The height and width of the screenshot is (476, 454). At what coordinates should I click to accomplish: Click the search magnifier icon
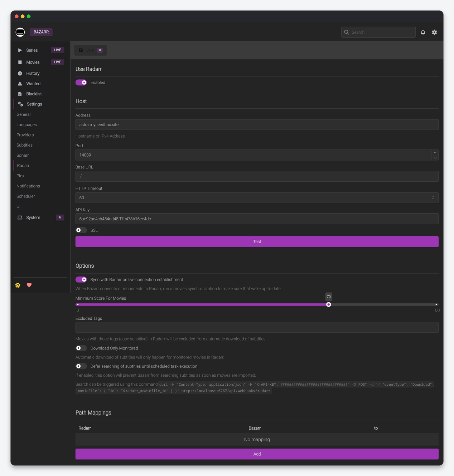(347, 32)
